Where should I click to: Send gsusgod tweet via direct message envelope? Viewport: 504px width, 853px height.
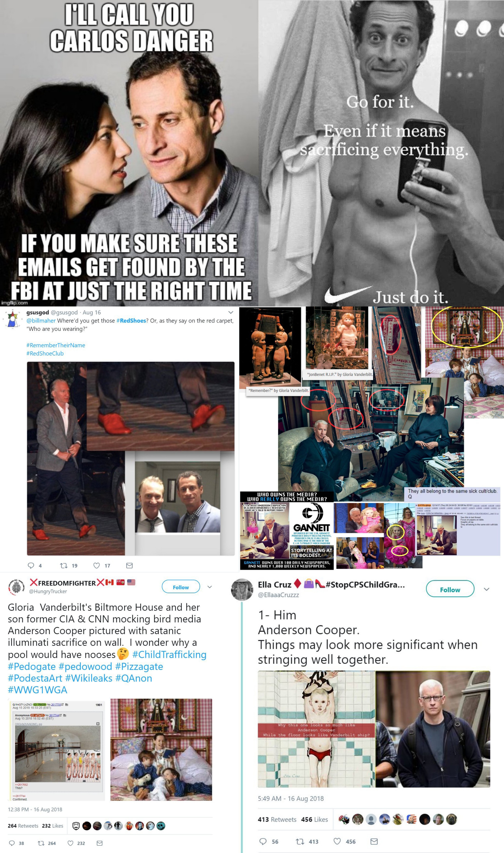(129, 565)
